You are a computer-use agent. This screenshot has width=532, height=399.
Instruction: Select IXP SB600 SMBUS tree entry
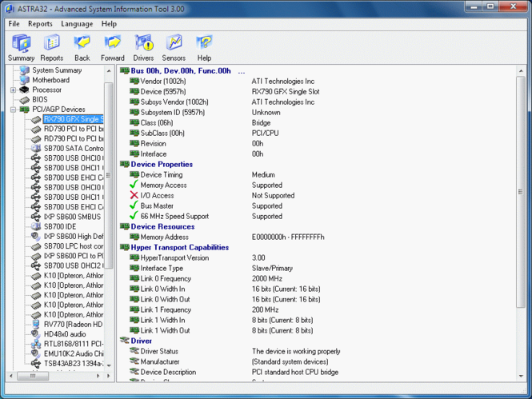point(72,217)
